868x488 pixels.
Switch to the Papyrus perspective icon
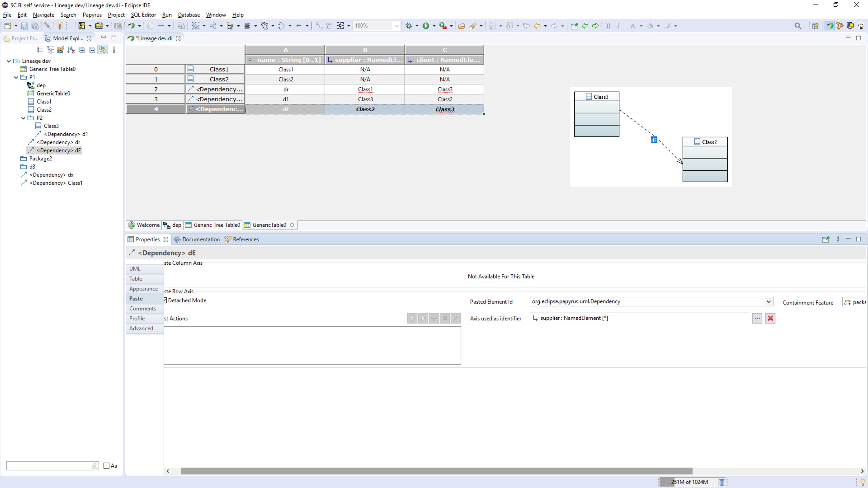pos(830,25)
